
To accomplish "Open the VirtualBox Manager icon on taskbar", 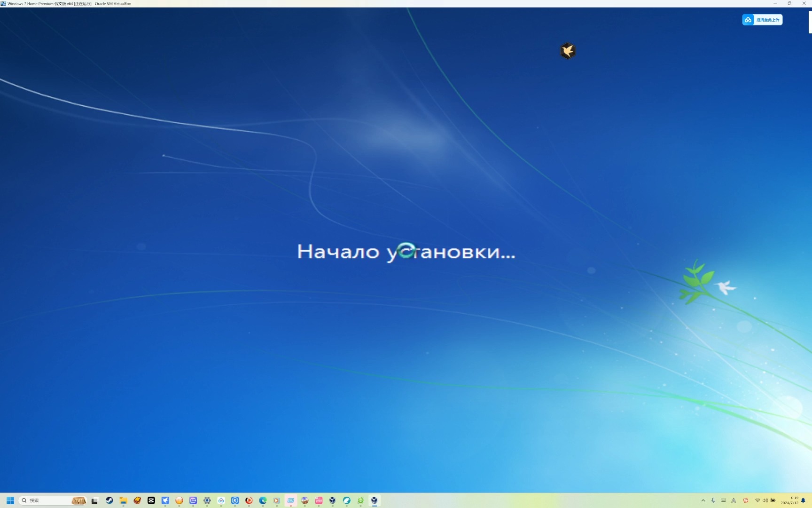I will pos(332,500).
